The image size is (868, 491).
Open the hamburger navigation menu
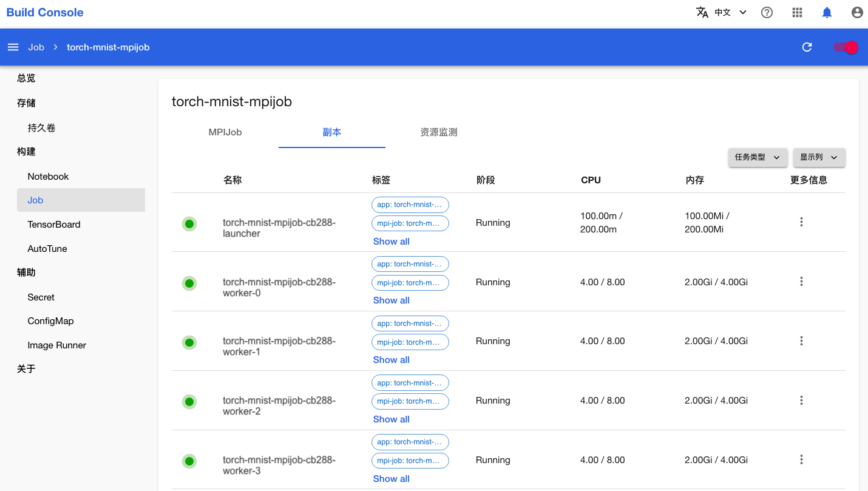pyautogui.click(x=13, y=47)
